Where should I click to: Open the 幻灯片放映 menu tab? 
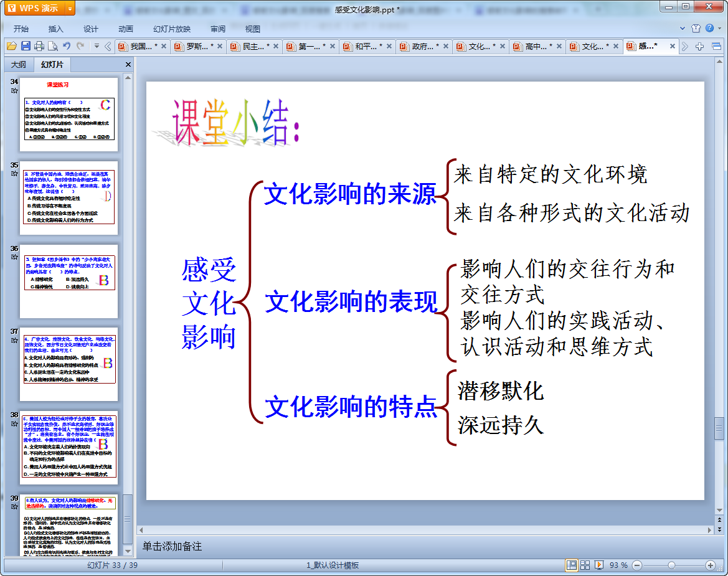pyautogui.click(x=172, y=29)
